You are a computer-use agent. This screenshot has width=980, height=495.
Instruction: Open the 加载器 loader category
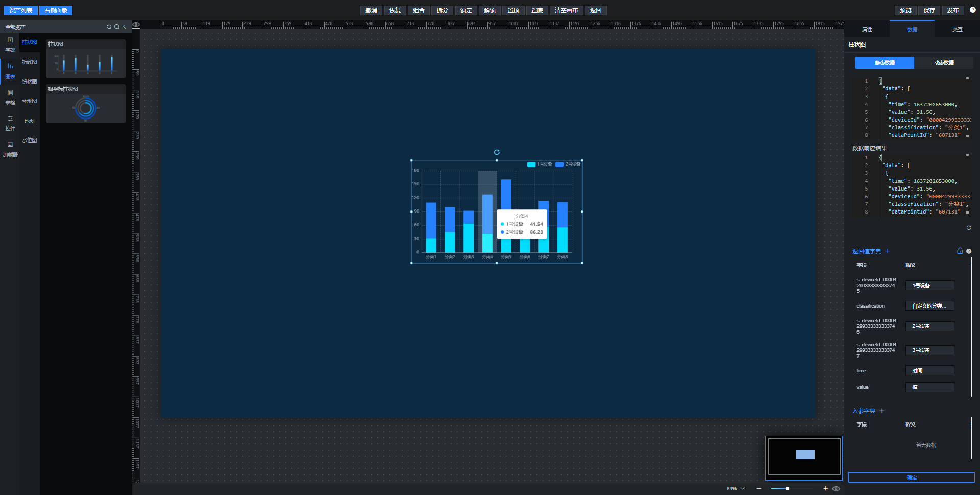[x=10, y=149]
